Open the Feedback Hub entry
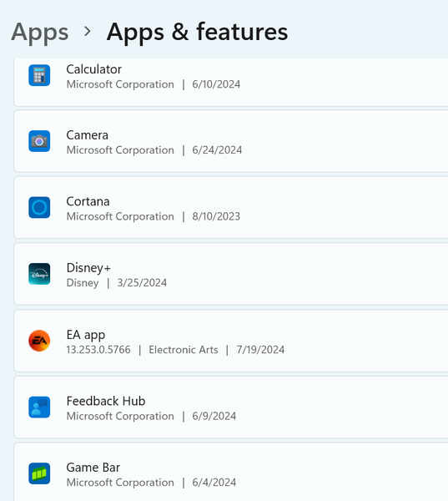Viewport: 448px width, 501px height. click(x=230, y=407)
